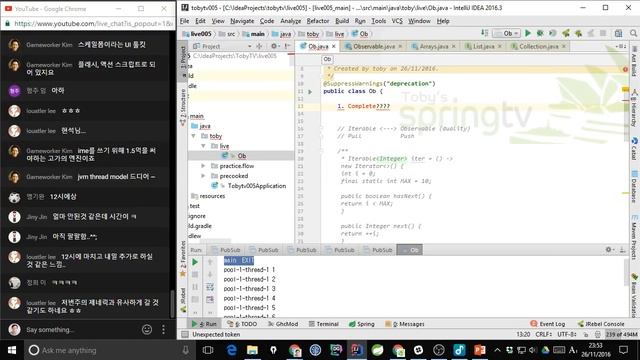
Task: Click the memory usage indicator in status bar
Action: pos(621,334)
